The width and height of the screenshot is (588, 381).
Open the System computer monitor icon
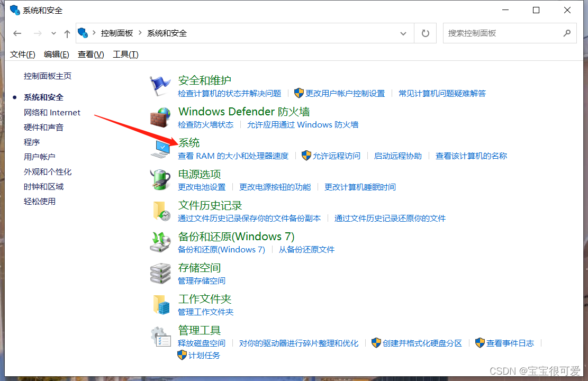pos(160,149)
